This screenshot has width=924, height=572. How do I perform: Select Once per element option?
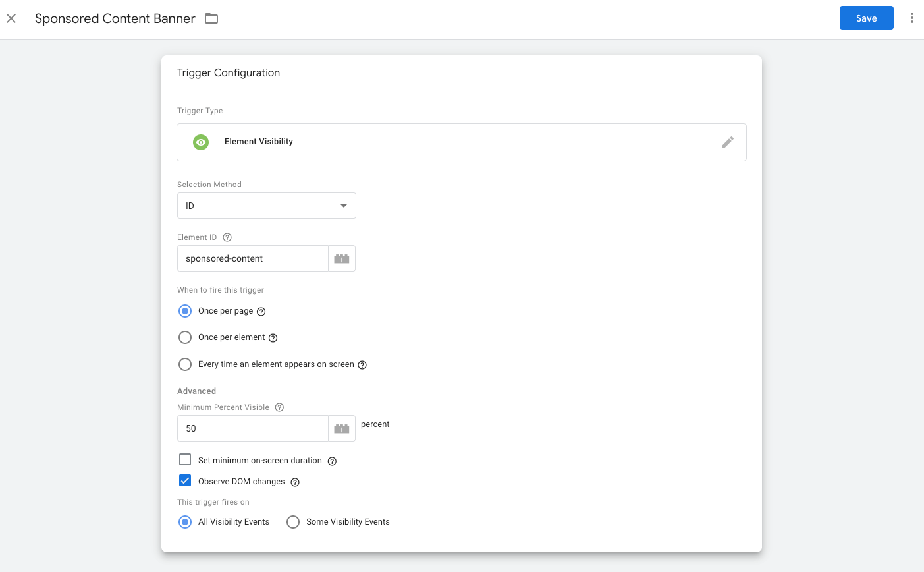(x=185, y=337)
